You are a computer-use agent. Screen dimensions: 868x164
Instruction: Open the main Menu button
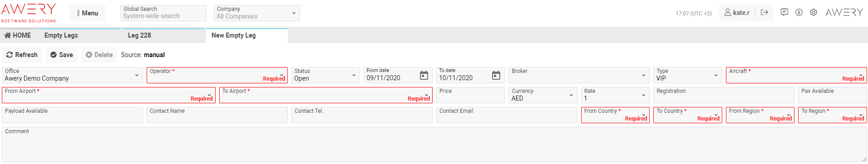(88, 13)
